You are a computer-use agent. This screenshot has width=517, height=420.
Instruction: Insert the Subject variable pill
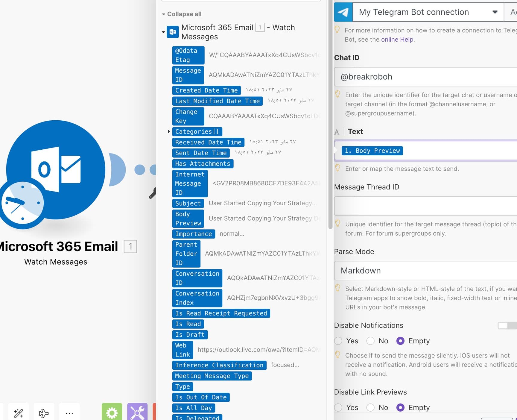tap(188, 203)
